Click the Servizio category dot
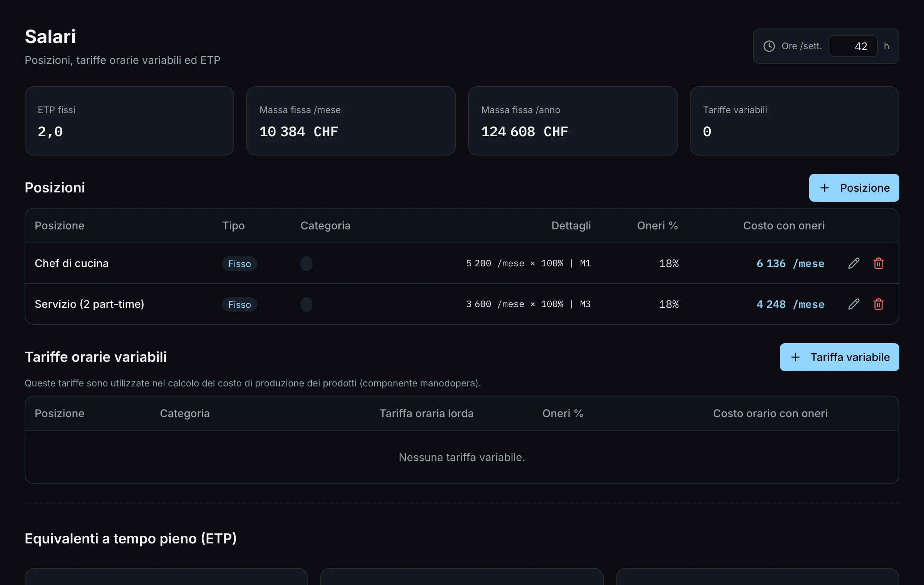 point(306,304)
